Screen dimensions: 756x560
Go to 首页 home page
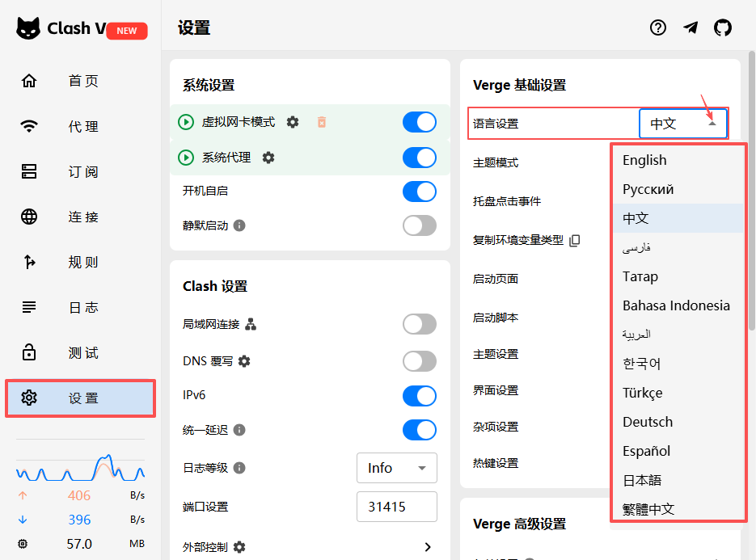[80, 81]
